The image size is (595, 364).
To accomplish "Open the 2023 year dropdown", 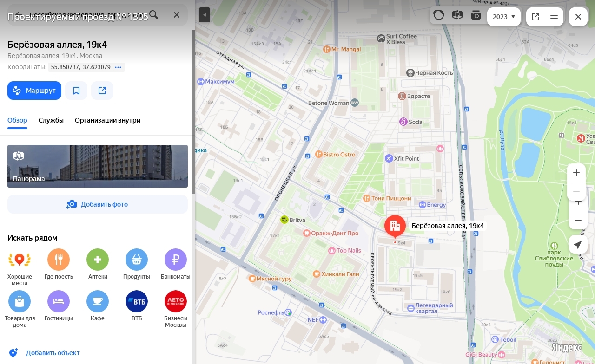I will 504,17.
